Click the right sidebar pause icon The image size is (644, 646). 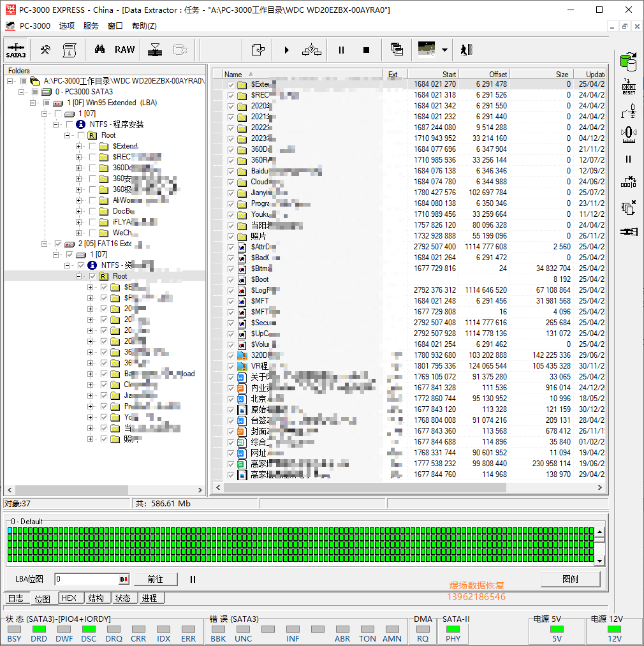[x=628, y=159]
